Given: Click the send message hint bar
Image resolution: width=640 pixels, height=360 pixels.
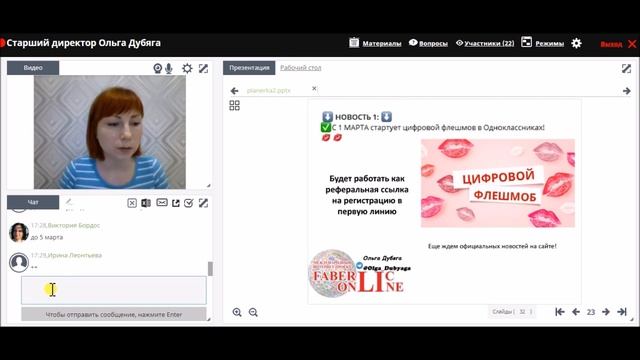Looking at the screenshot, I should 114,314.
